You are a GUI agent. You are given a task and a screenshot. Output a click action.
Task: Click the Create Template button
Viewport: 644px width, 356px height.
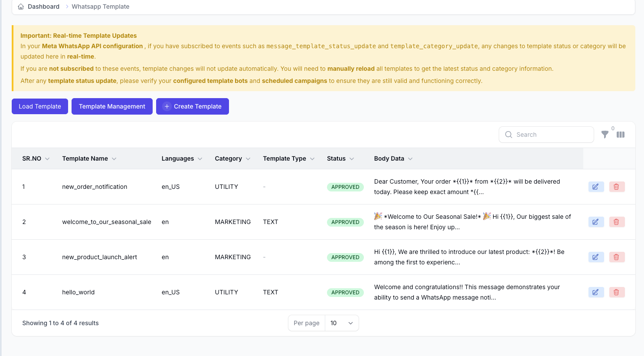(193, 106)
